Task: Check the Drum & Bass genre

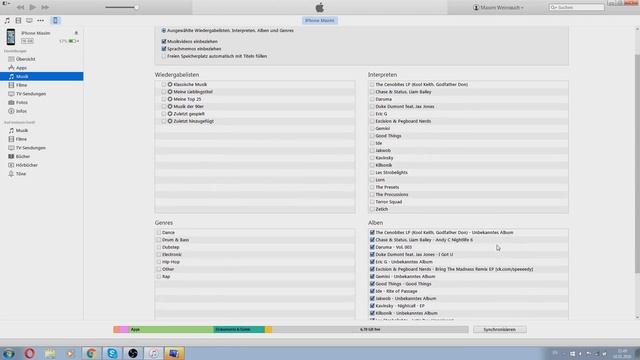Action: [x=158, y=240]
